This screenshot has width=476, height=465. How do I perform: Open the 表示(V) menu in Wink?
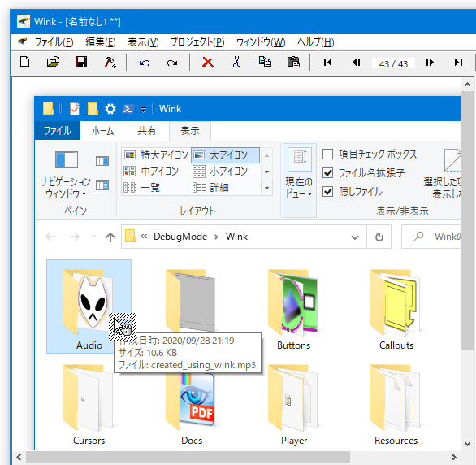(x=143, y=42)
